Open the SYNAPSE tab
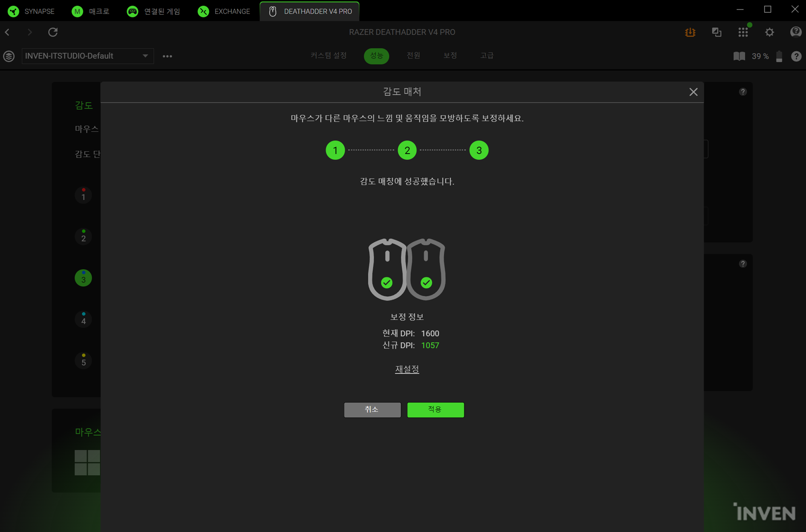This screenshot has width=806, height=532. tap(31, 11)
